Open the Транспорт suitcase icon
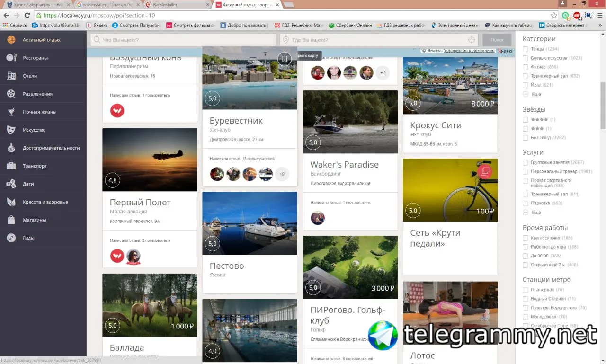The height and width of the screenshot is (364, 606). pos(11,166)
